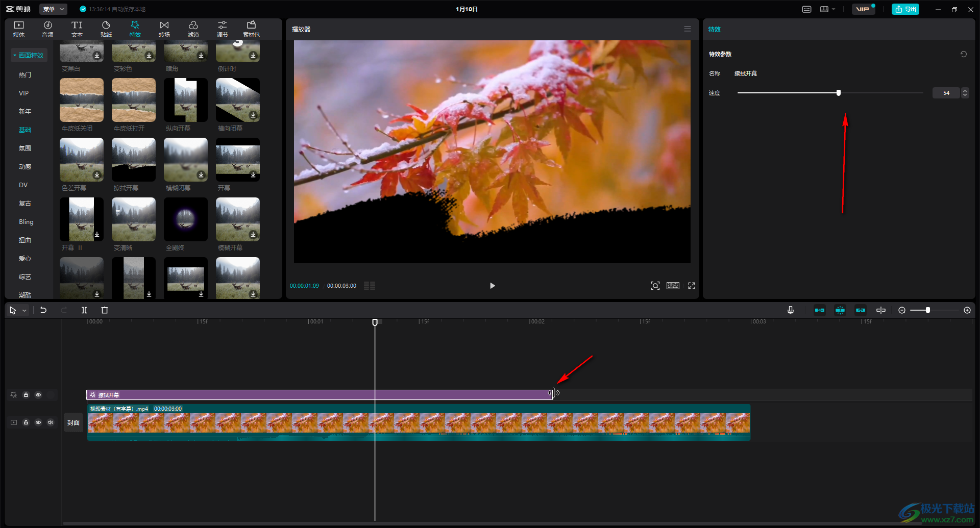This screenshot has height=528, width=980.
Task: Select the 扭曲 effects category
Action: [x=25, y=240]
